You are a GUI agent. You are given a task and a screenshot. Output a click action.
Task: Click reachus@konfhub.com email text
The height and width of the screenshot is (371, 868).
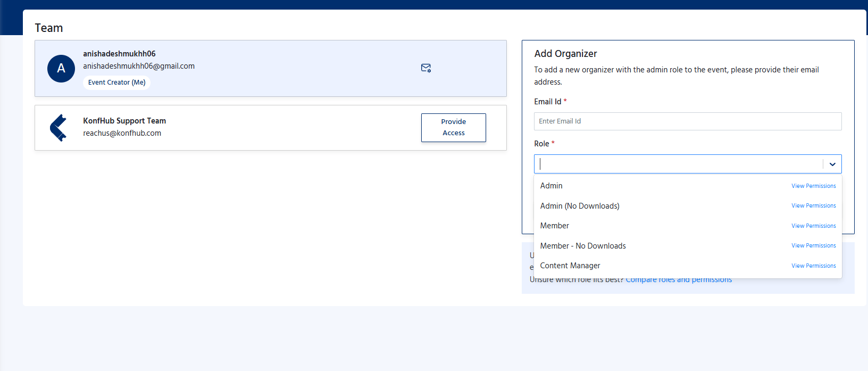tap(122, 133)
